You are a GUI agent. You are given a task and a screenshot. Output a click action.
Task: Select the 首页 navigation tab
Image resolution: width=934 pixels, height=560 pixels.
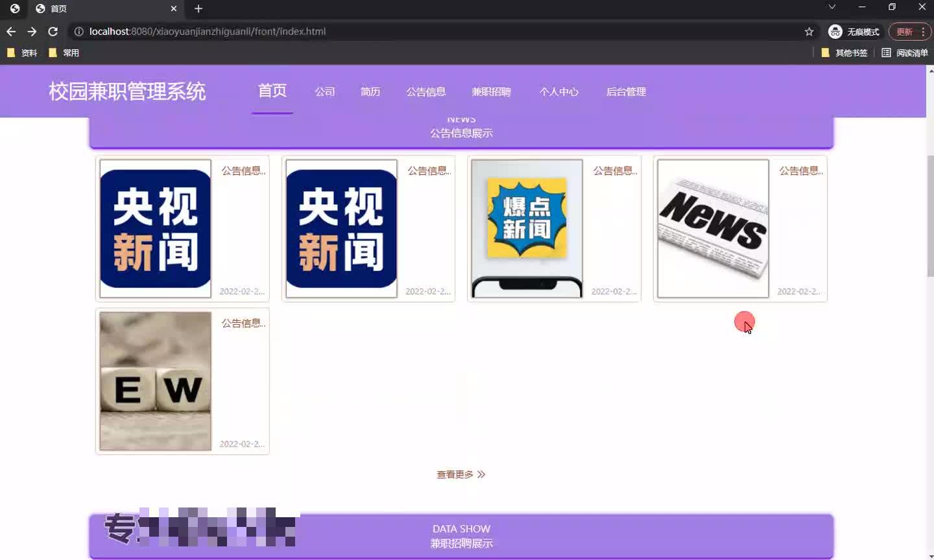272,91
